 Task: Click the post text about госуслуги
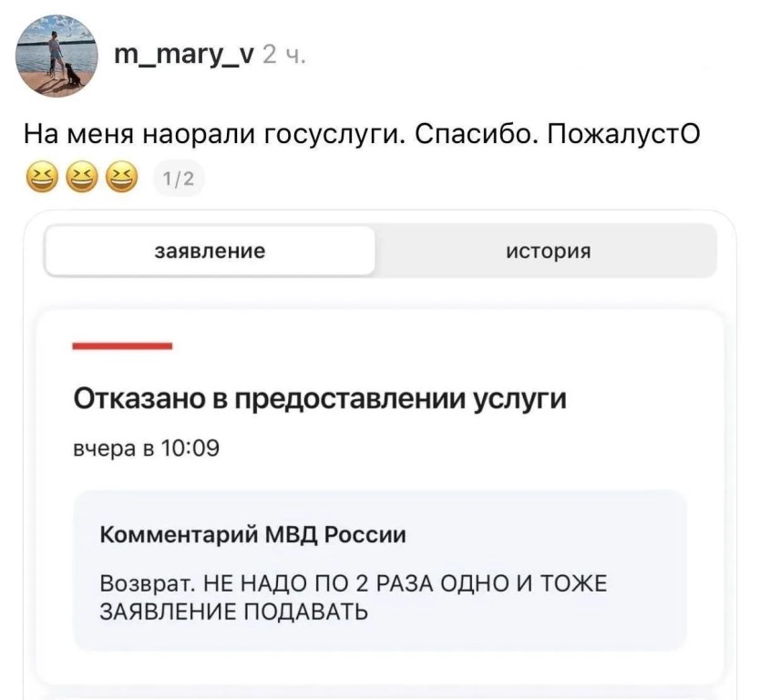(362, 135)
